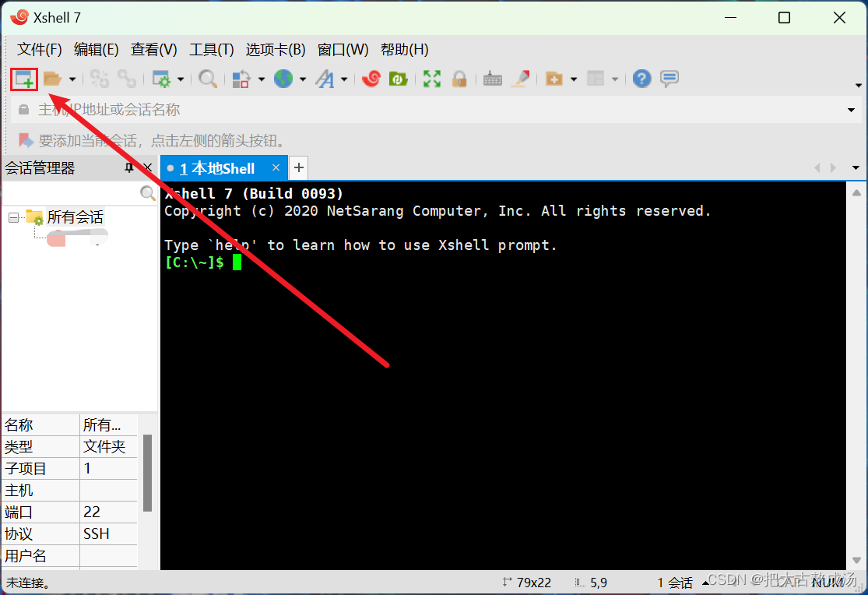Click the folder with plus icon
868x595 pixels.
(553, 79)
